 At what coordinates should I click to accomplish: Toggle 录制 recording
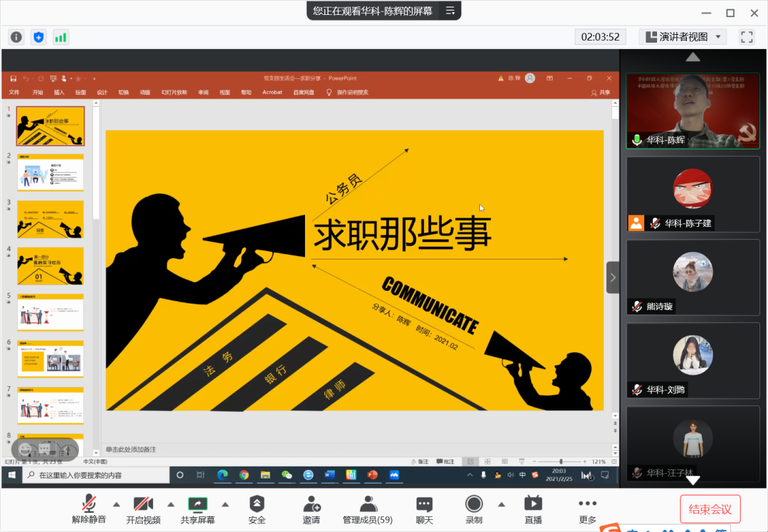[x=474, y=509]
